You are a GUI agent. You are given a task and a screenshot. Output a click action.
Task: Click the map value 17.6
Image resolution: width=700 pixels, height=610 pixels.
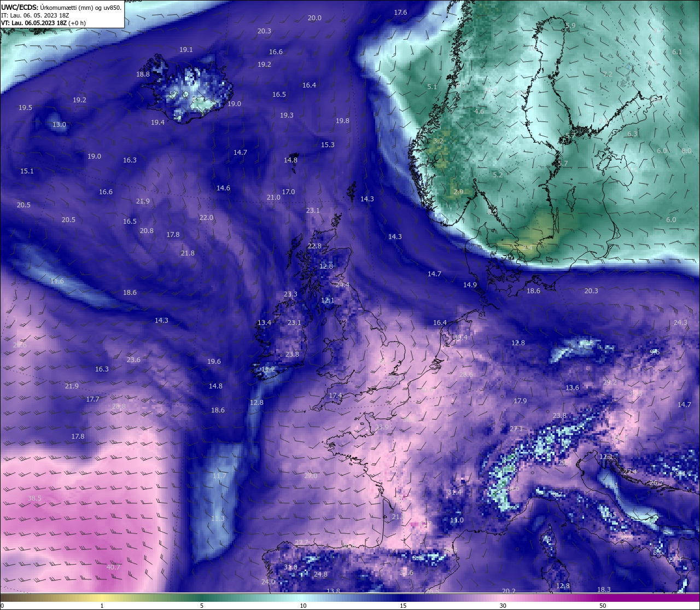click(x=400, y=13)
